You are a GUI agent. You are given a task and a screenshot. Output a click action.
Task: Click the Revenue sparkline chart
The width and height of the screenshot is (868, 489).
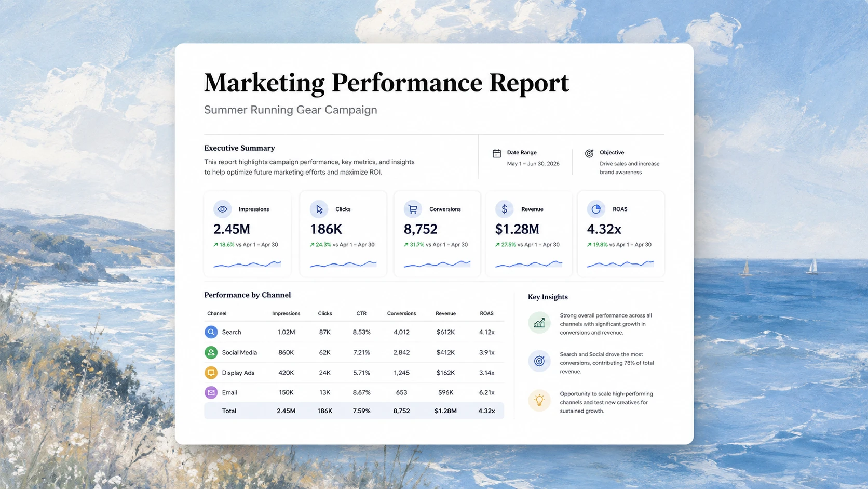(x=528, y=264)
